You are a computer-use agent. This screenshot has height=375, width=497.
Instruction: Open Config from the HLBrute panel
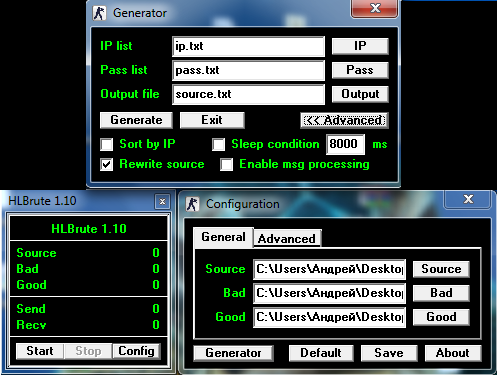point(136,351)
